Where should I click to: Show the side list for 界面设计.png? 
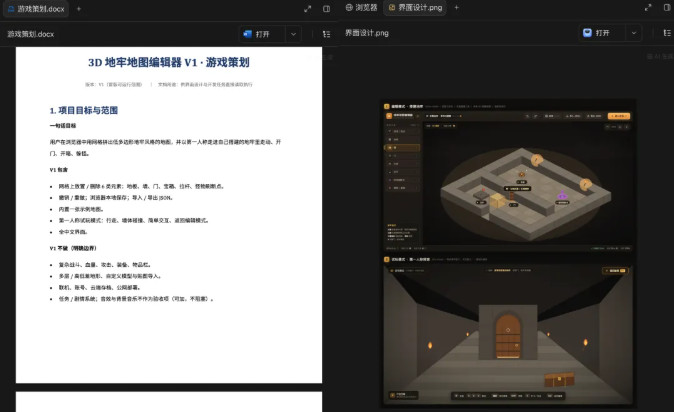(x=667, y=33)
